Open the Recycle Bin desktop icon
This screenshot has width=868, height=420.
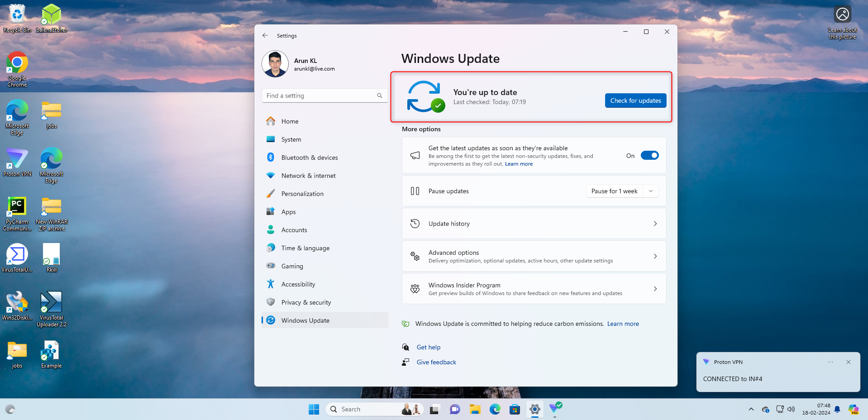pos(17,18)
